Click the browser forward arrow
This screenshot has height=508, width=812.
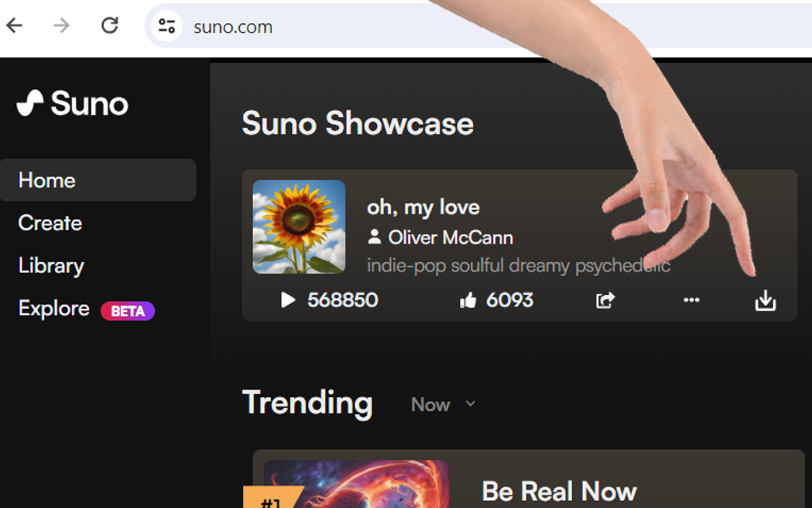62,26
